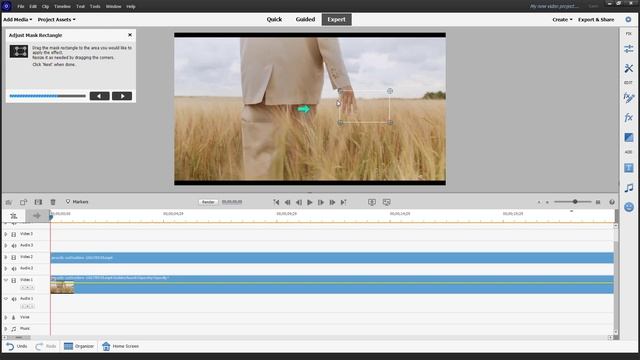
Task: Step back one frame
Action: (299, 202)
